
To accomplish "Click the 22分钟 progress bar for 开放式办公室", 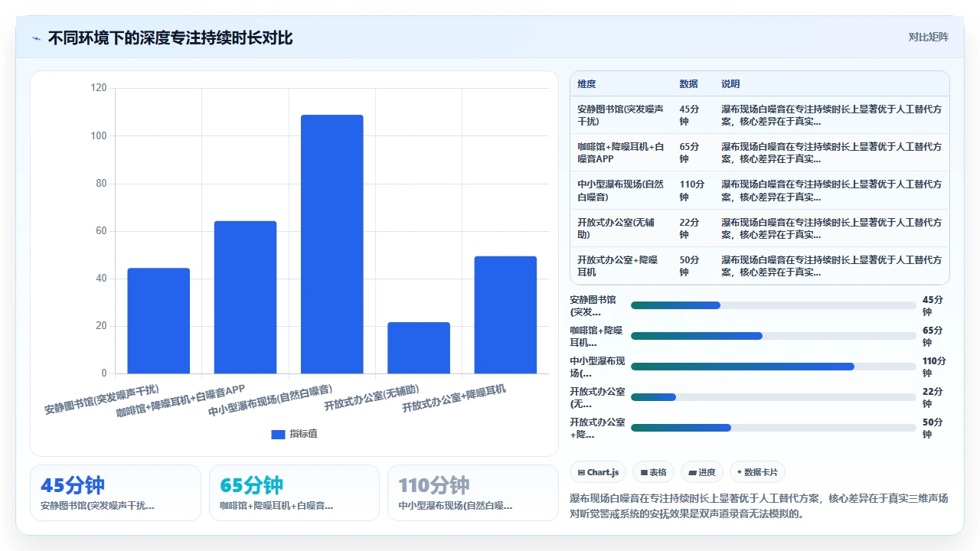I will 773,397.
